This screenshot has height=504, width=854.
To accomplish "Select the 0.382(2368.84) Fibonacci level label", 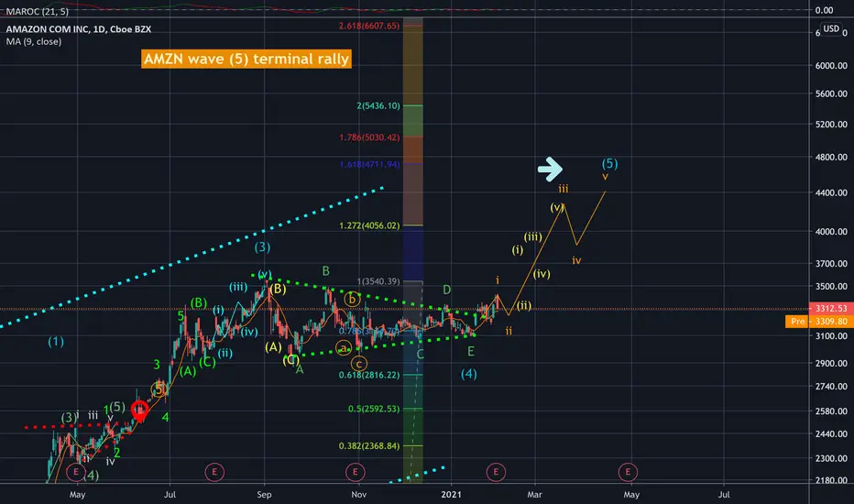I will [x=369, y=445].
